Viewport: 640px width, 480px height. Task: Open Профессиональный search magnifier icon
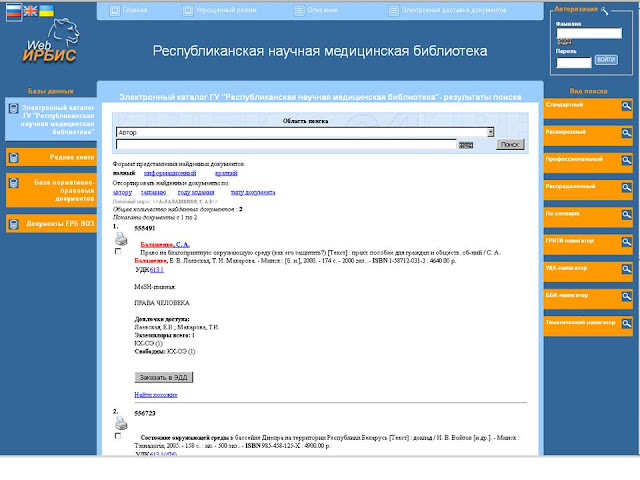626,160
